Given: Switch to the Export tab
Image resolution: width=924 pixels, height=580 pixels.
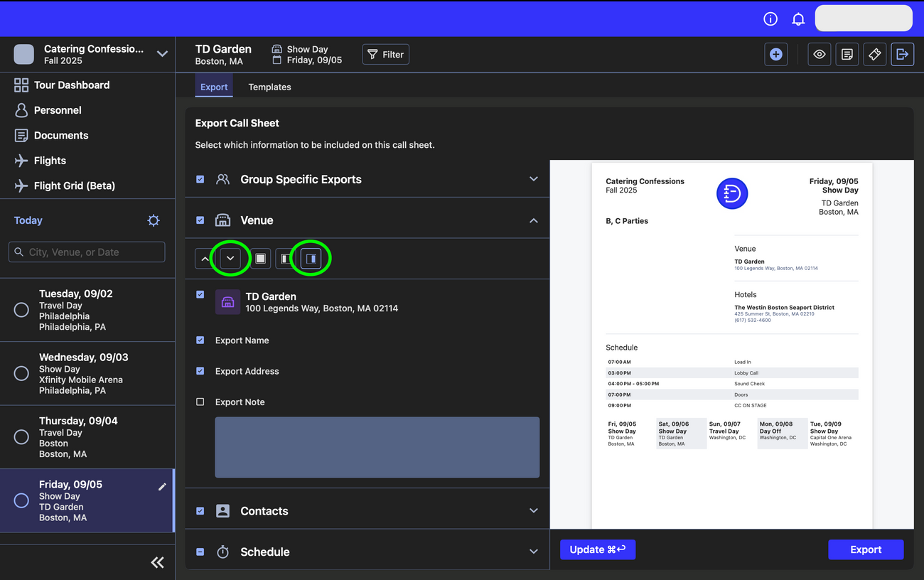Looking at the screenshot, I should (214, 87).
